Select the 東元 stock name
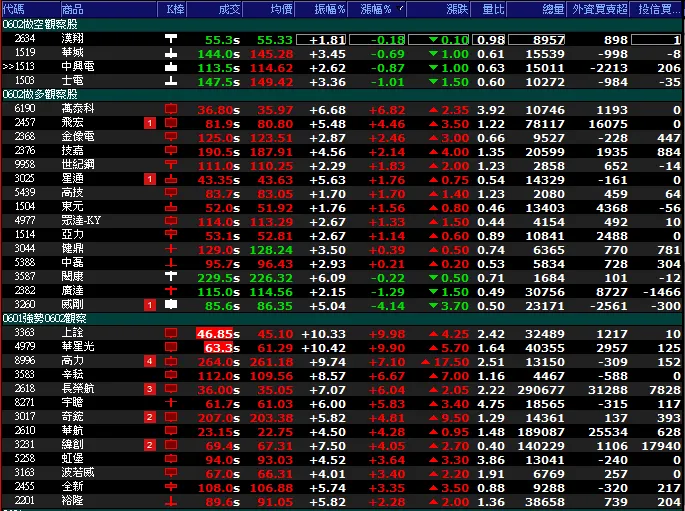Image resolution: width=685 pixels, height=511 pixels. tap(73, 207)
